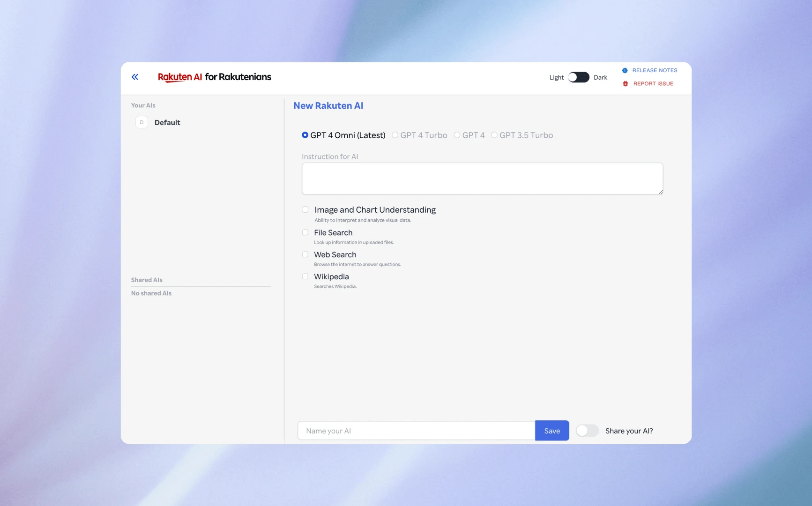
Task: Report an issue via the red link
Action: click(653, 83)
